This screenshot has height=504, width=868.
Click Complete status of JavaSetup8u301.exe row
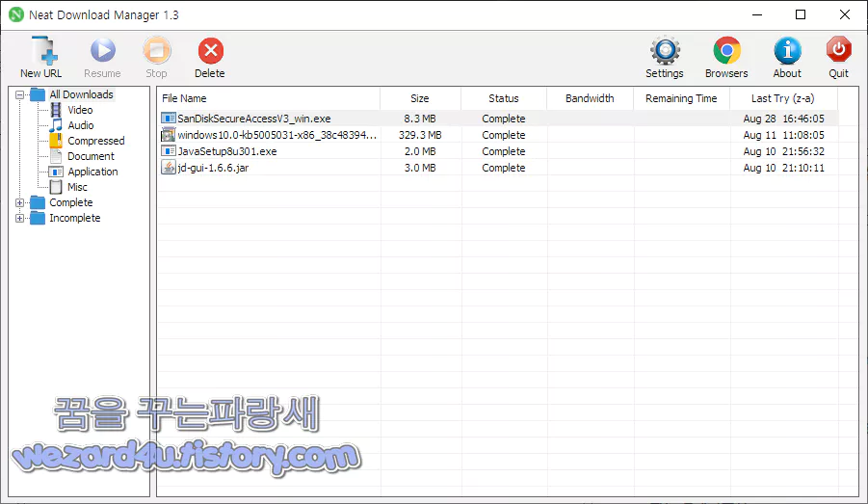coord(504,151)
